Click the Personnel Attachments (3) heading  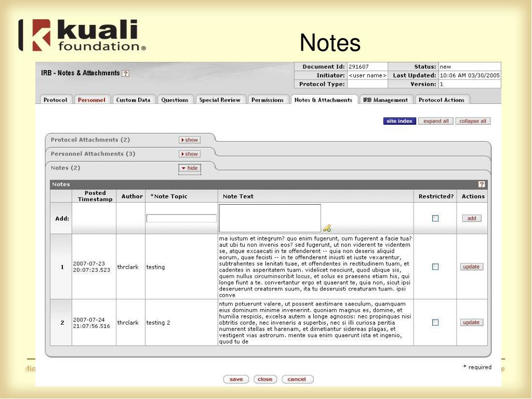coord(93,154)
